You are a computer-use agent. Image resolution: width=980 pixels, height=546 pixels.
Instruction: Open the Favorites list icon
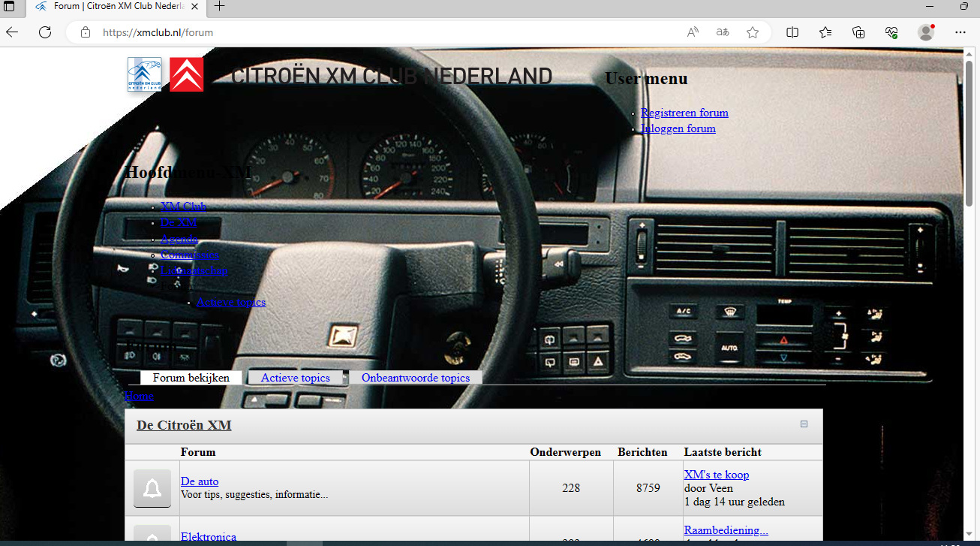[825, 32]
